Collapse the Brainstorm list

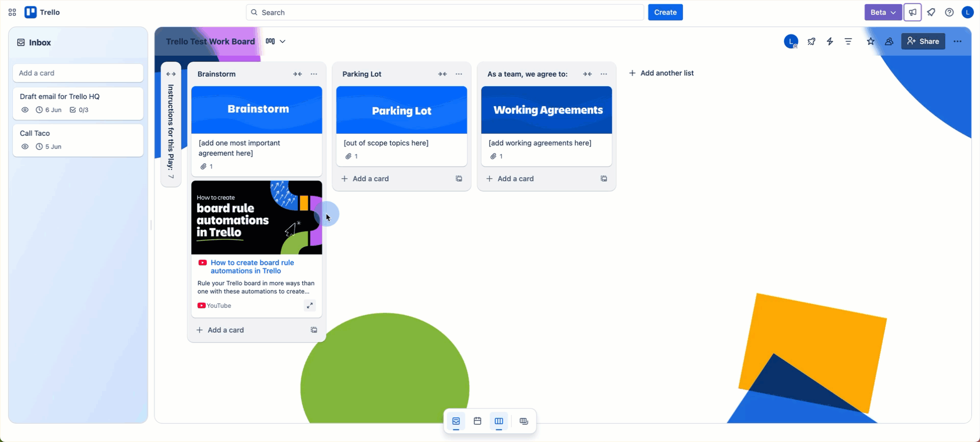pos(298,74)
